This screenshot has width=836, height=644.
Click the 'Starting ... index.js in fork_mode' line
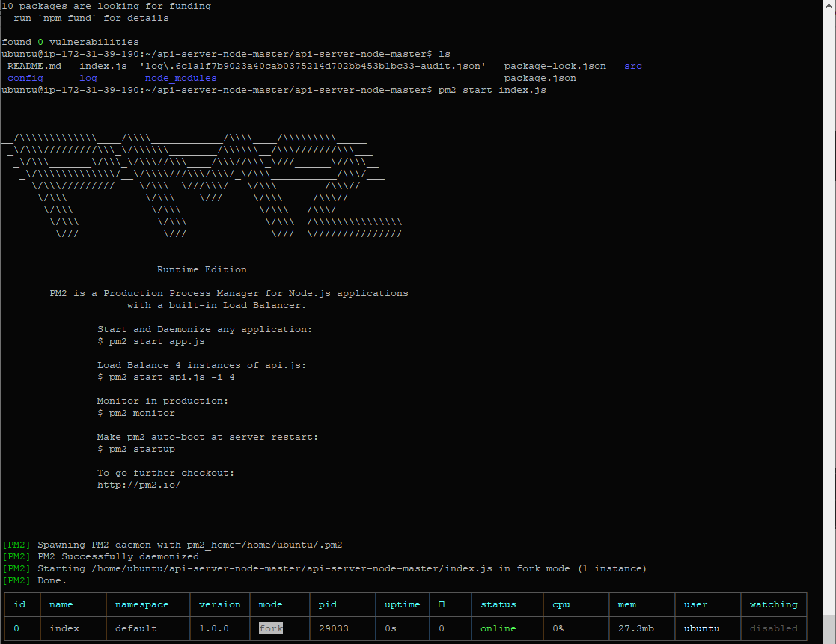point(324,569)
